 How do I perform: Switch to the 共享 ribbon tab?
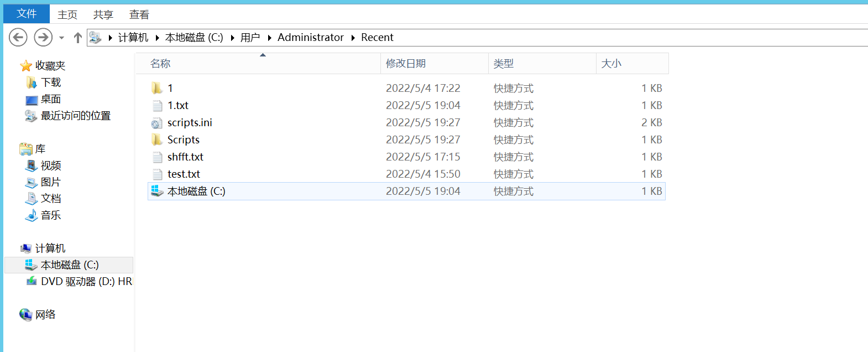103,14
